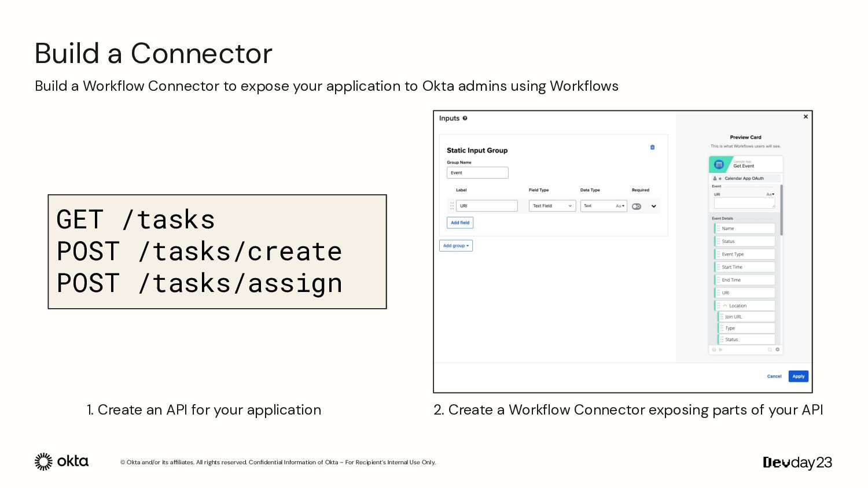The height and width of the screenshot is (488, 868).
Task: Open the Add group dropdown button
Action: click(x=456, y=246)
